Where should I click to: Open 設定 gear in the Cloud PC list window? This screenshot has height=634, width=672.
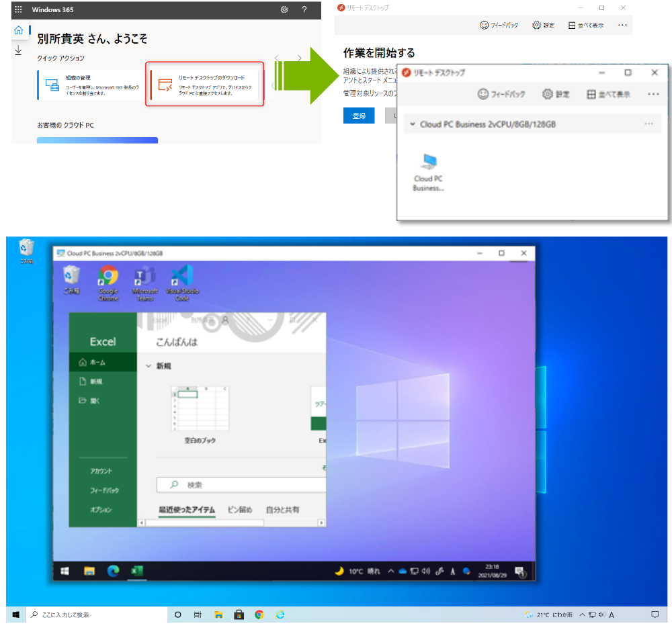[x=556, y=94]
